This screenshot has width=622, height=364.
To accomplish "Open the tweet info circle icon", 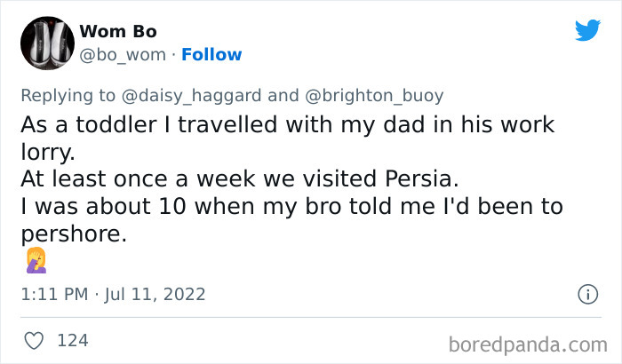I will 586,293.
